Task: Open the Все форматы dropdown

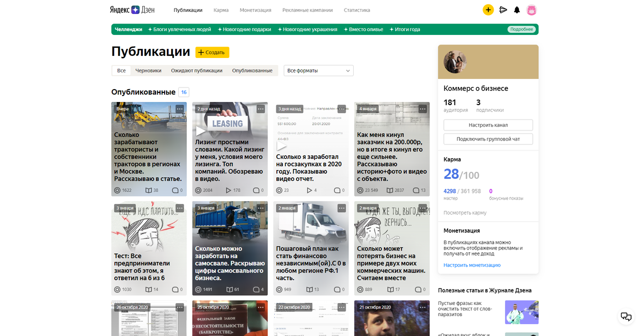Action: pos(318,70)
